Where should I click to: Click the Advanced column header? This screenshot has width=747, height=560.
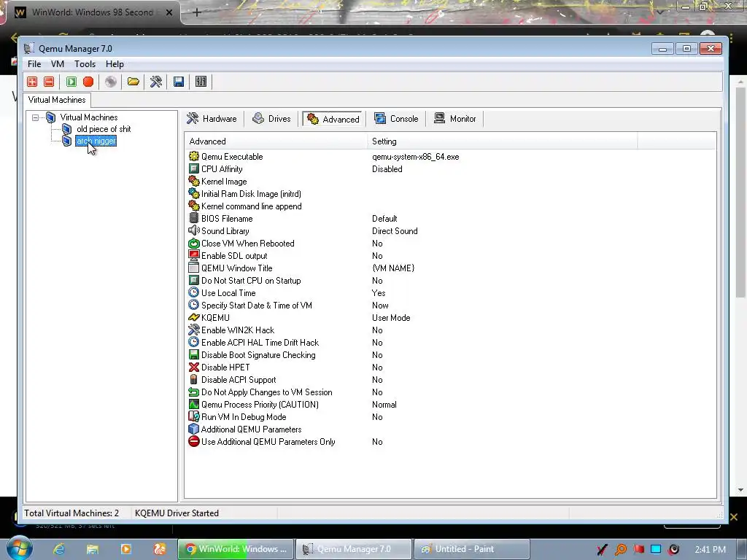pos(276,141)
